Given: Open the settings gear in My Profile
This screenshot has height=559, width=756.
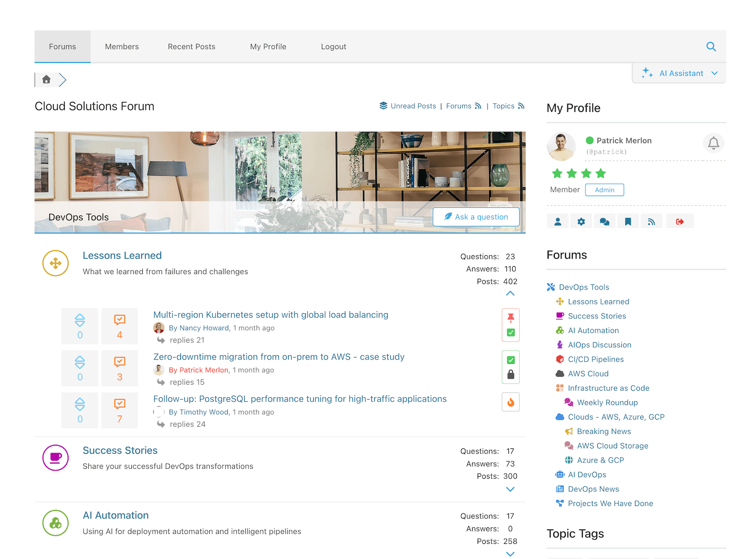Looking at the screenshot, I should point(581,221).
